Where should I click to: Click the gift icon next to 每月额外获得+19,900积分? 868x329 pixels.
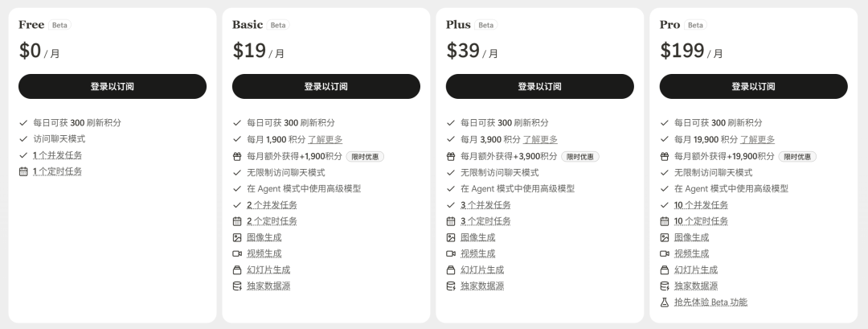[665, 157]
